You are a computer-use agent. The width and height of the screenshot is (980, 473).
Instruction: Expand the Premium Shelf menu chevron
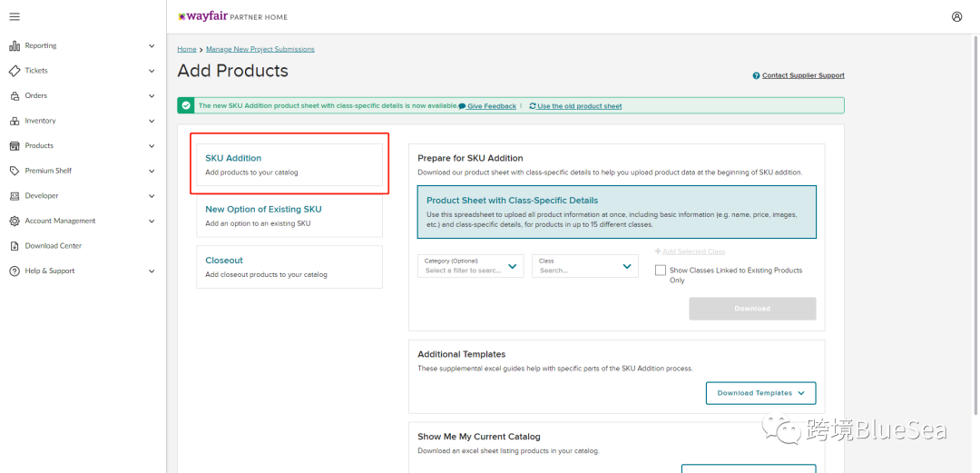(152, 171)
